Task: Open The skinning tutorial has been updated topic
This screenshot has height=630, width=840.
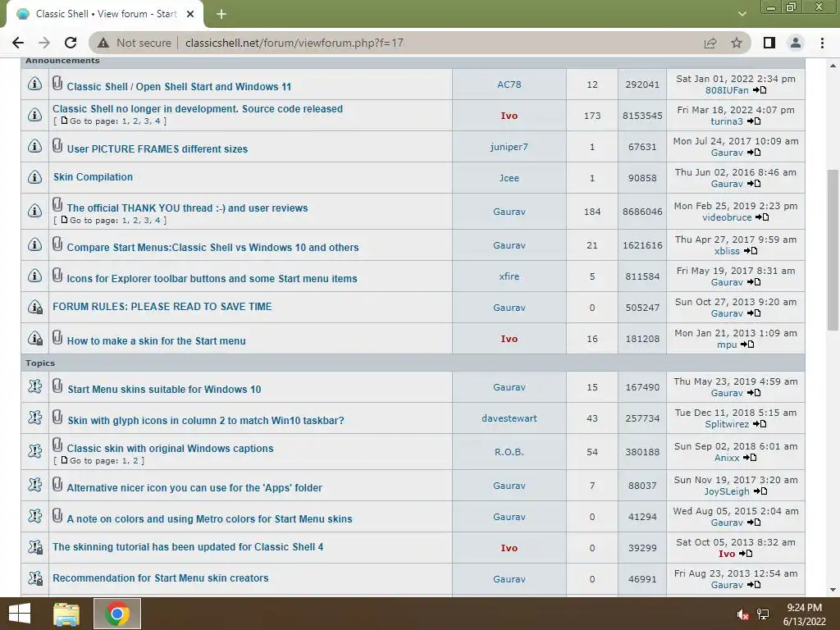Action: pyautogui.click(x=188, y=547)
